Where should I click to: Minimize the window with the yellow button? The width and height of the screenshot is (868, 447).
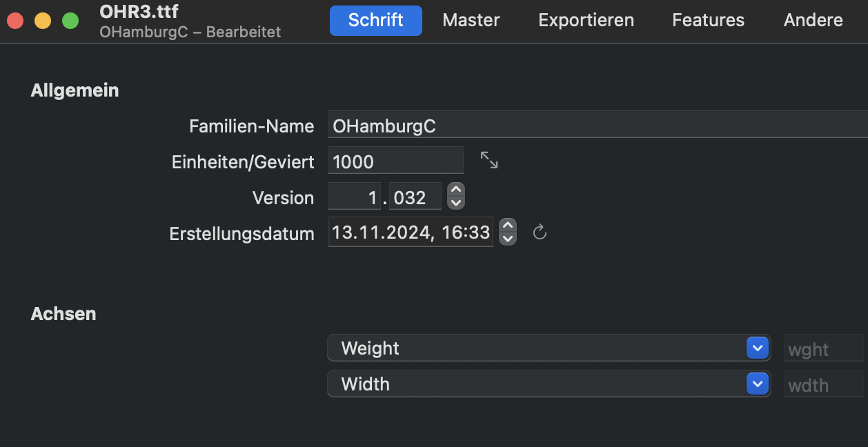click(43, 21)
